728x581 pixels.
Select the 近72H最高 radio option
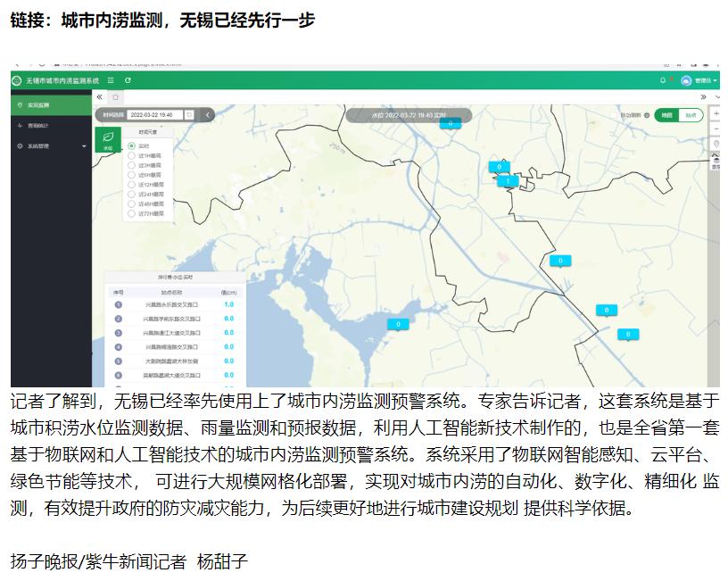coord(131,214)
